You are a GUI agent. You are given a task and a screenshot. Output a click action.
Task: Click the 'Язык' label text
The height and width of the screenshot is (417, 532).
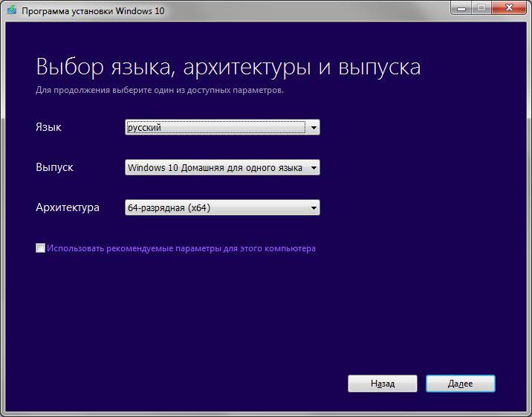[x=48, y=127]
